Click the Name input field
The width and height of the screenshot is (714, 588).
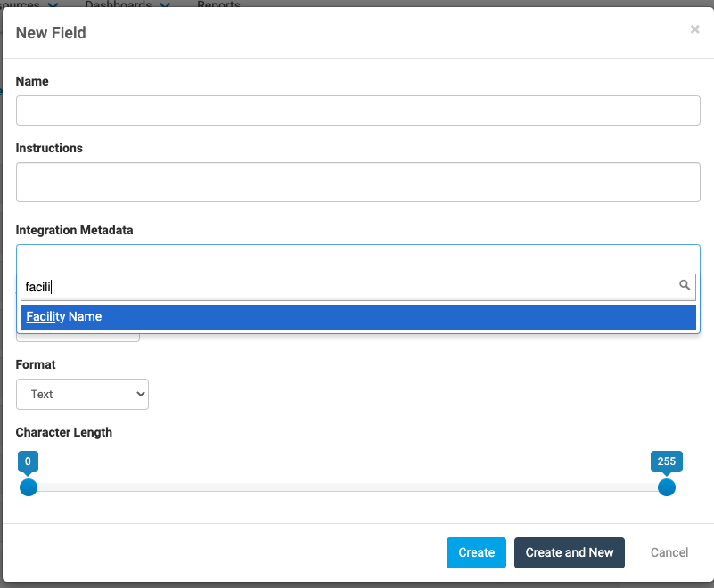coord(358,110)
